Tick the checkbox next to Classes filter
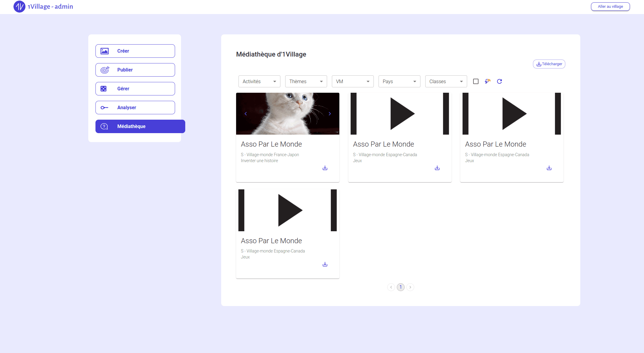The height and width of the screenshot is (353, 644). (476, 81)
